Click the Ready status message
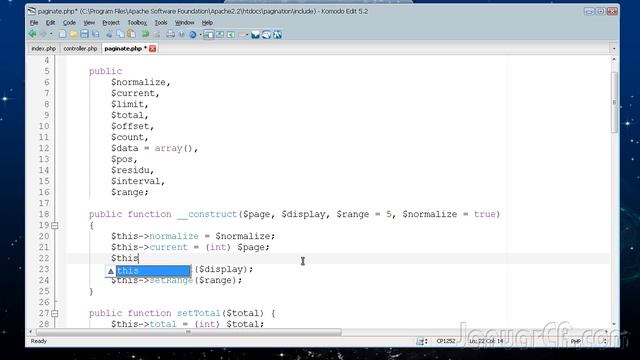Viewport: 640px width, 360px height. point(39,341)
